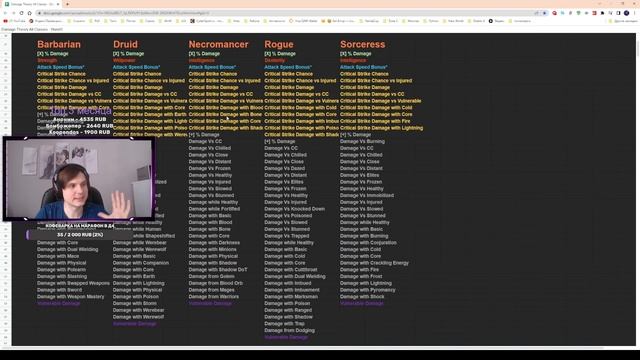Screen dimensions: 640x360
Task: Click Critical Strike Damage with Lightning
Action: 381,128
